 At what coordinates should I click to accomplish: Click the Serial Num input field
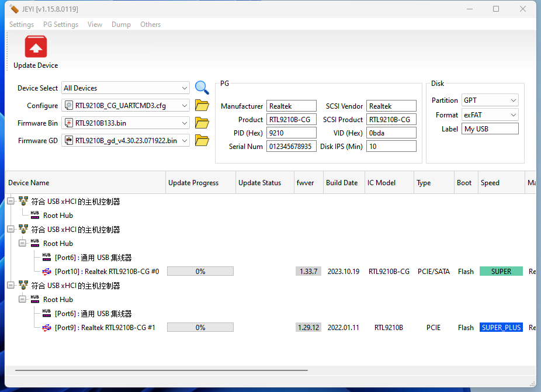[x=291, y=147]
